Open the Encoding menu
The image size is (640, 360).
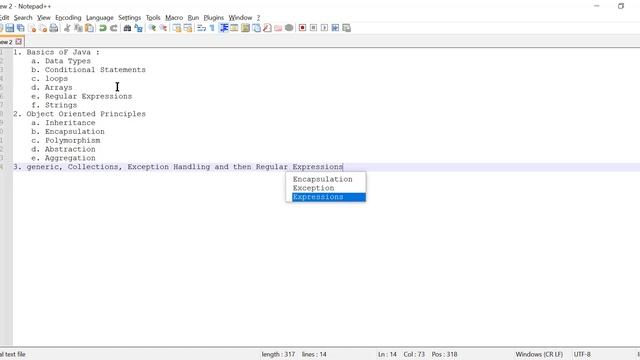(68, 18)
